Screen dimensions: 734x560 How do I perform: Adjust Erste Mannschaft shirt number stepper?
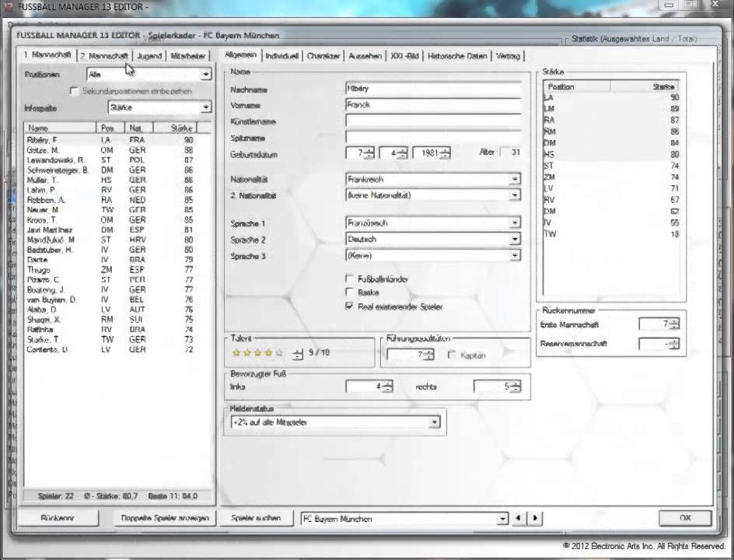674,324
